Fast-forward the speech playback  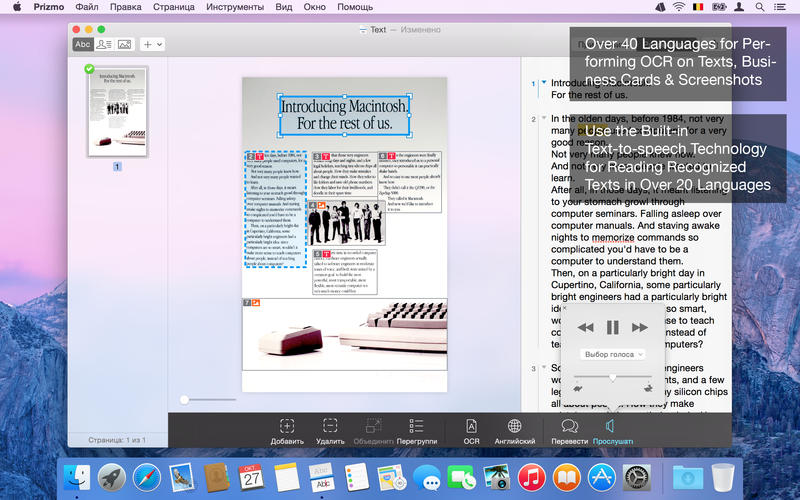pyautogui.click(x=639, y=328)
